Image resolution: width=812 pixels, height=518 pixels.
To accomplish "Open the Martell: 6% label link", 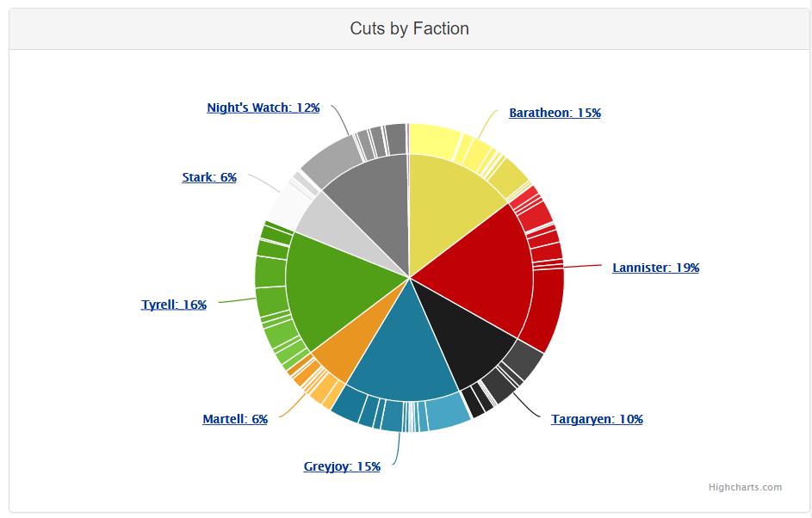I will pos(235,419).
